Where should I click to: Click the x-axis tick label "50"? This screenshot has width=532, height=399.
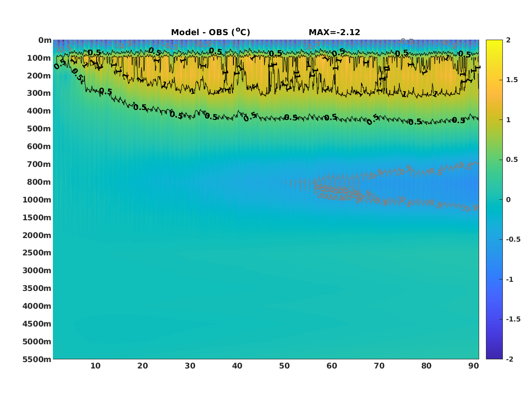click(284, 366)
